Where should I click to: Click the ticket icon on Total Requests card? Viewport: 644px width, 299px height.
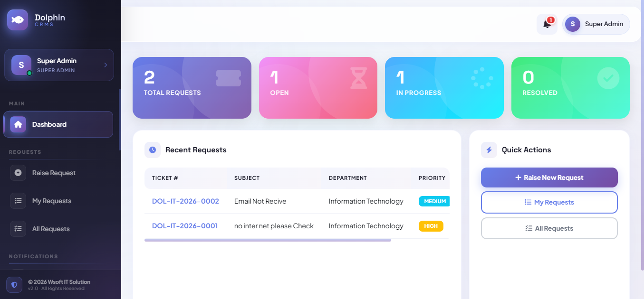click(x=228, y=78)
